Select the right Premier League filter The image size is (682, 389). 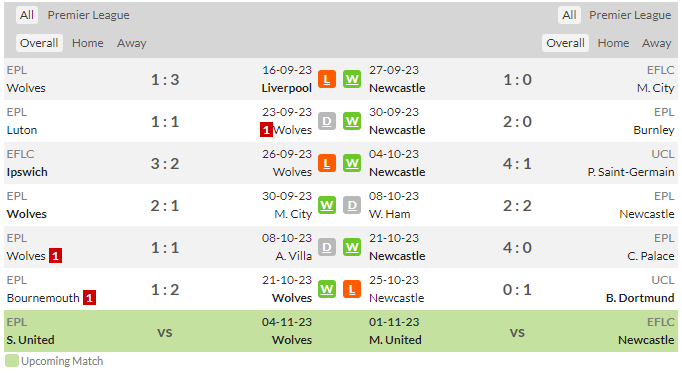[x=630, y=15]
